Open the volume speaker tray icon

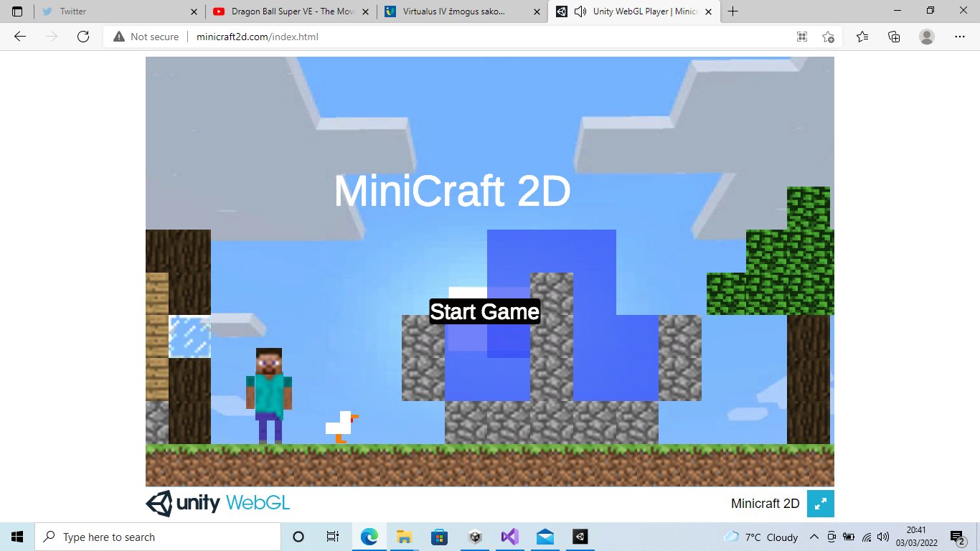883,537
